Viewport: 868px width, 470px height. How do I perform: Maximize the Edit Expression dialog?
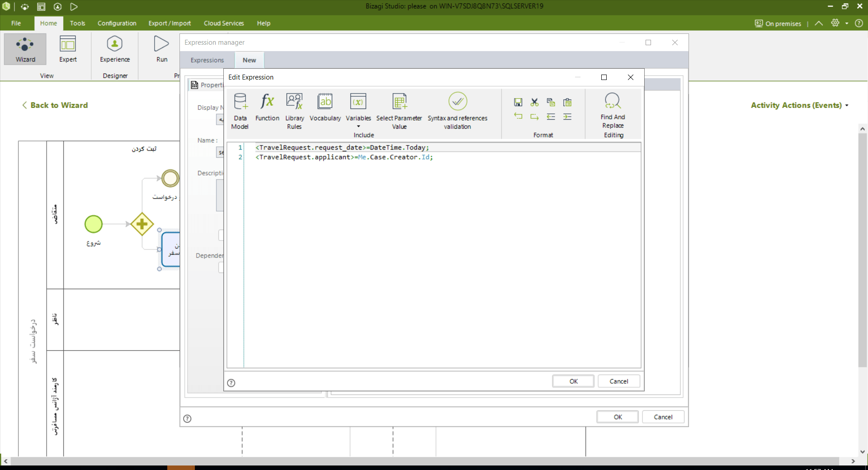(604, 77)
